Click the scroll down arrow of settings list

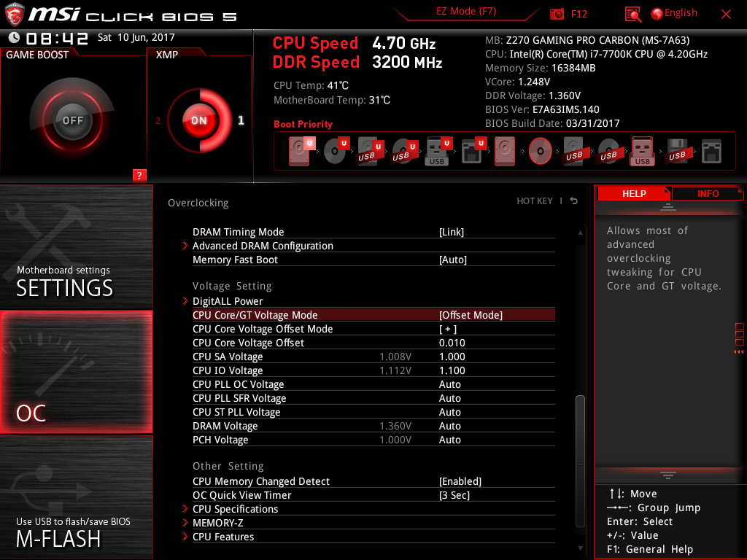[x=580, y=548]
